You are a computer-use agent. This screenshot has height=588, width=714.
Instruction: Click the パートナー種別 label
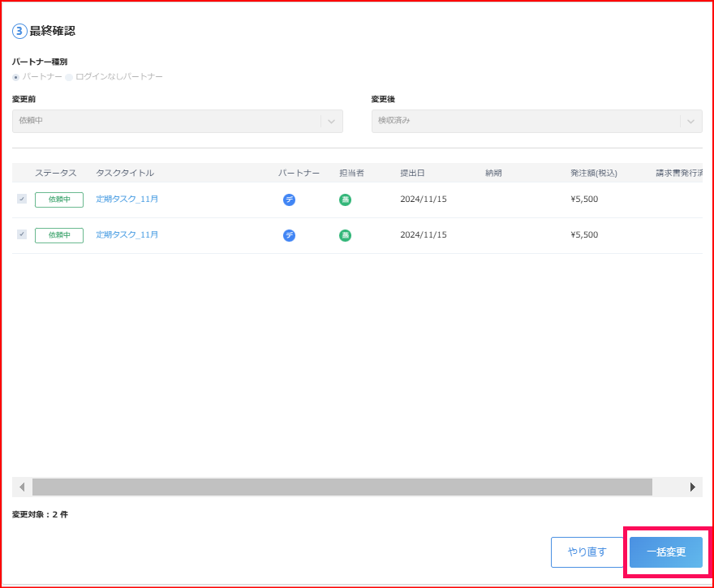40,62
